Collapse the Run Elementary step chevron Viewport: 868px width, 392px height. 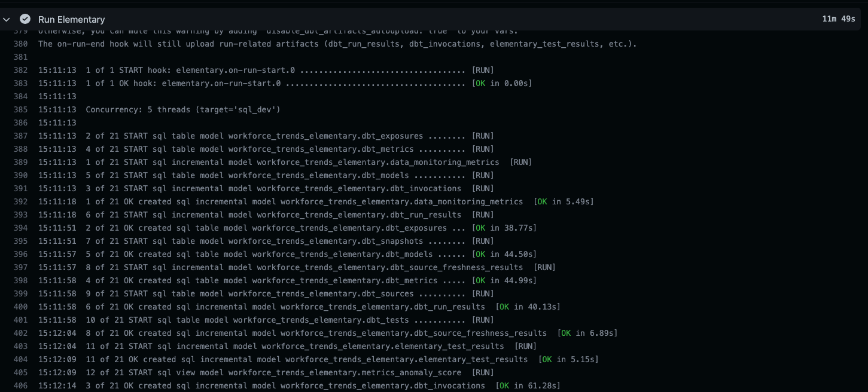[x=7, y=19]
